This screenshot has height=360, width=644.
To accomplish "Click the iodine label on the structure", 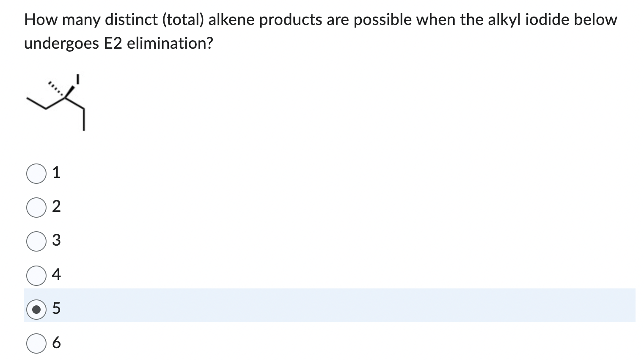I will point(78,78).
